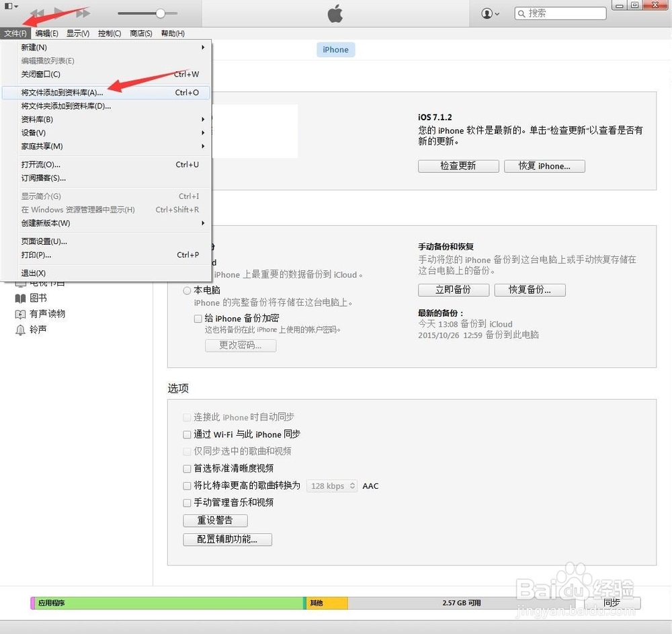Open the 显示(V) menu

(x=77, y=34)
